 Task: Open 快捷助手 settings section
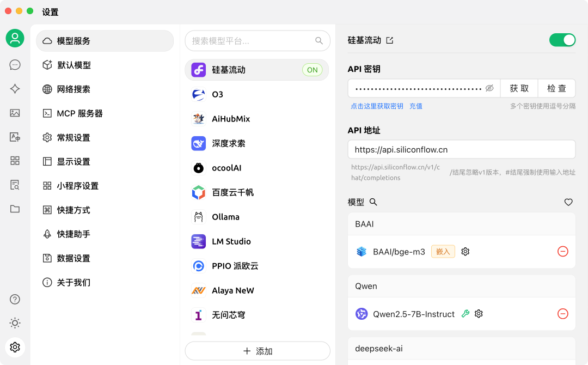(105, 234)
